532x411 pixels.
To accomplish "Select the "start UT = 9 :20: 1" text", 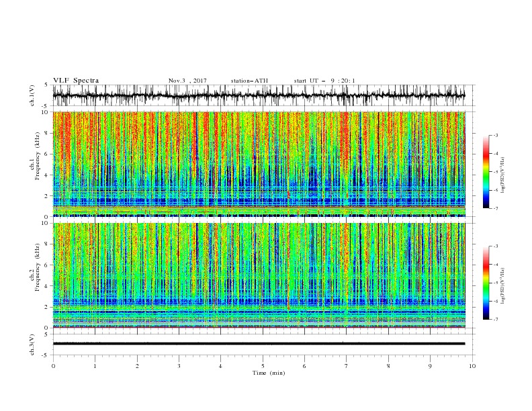I will click(324, 81).
